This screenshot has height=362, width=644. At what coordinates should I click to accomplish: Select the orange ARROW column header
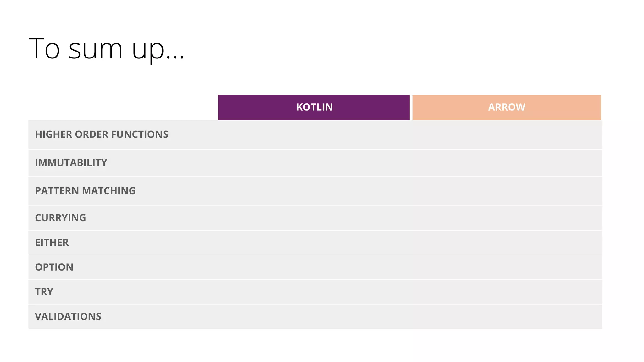coord(506,107)
